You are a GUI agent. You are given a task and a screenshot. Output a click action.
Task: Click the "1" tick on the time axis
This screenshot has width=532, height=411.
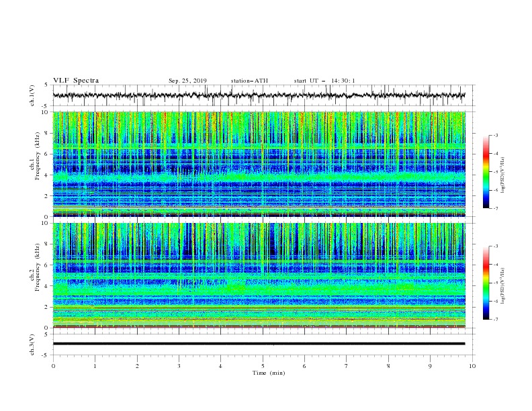click(95, 366)
